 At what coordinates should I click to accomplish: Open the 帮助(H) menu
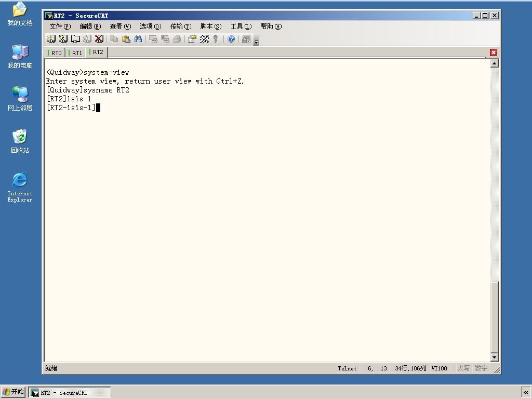271,26
